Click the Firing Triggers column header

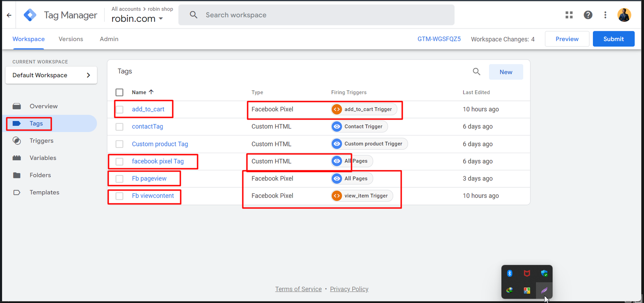[x=349, y=92]
